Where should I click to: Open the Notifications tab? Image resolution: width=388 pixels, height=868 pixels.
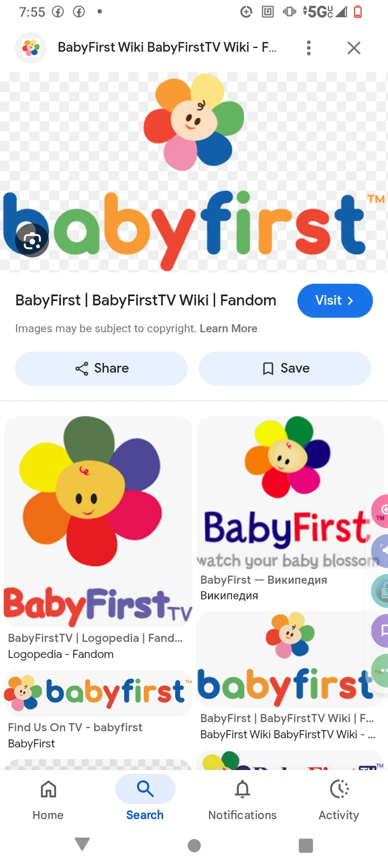243,799
